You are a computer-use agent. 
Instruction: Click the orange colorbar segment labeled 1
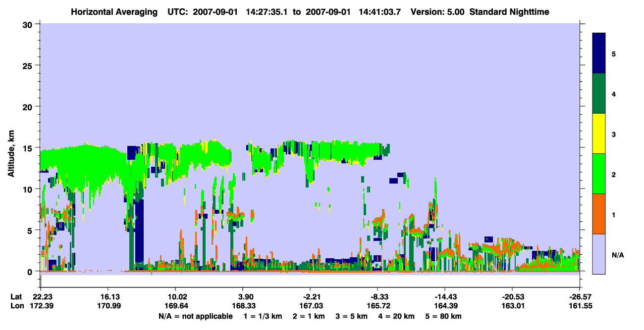point(599,214)
